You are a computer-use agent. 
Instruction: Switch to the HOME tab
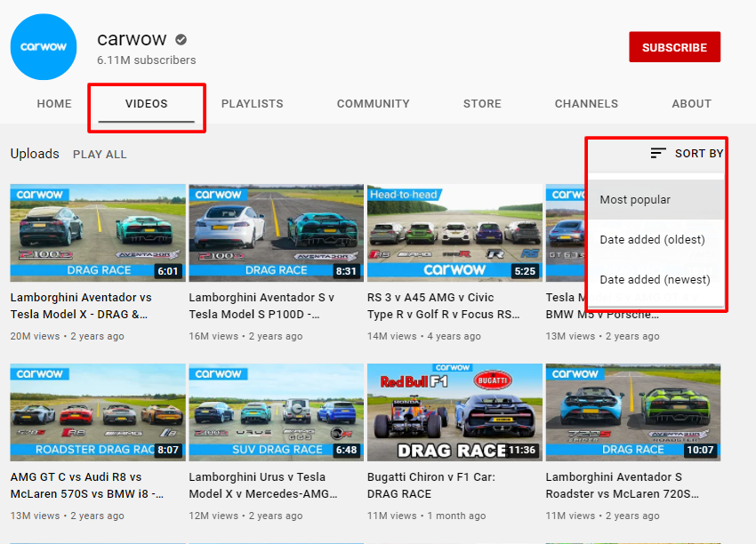point(54,104)
